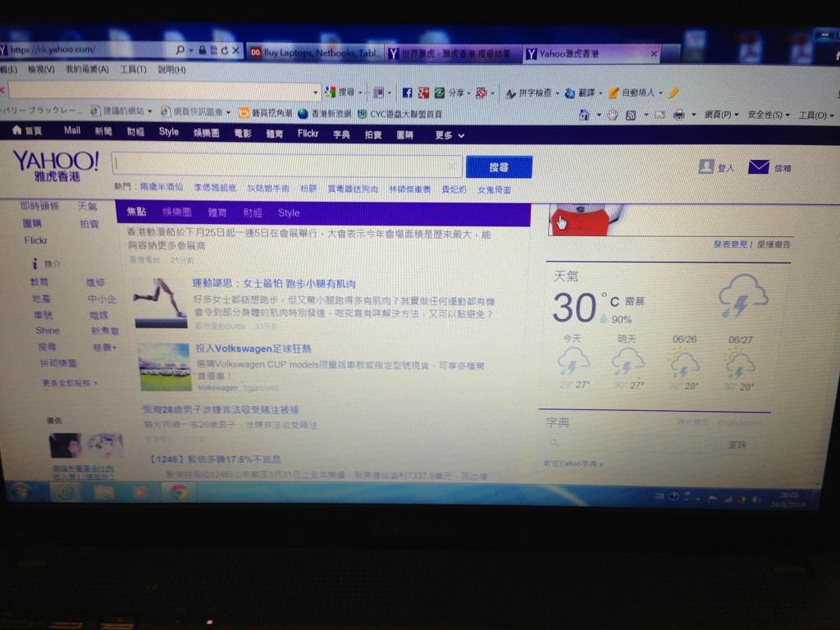The height and width of the screenshot is (630, 840).
Task: Select the Style news tab
Action: pyautogui.click(x=288, y=212)
